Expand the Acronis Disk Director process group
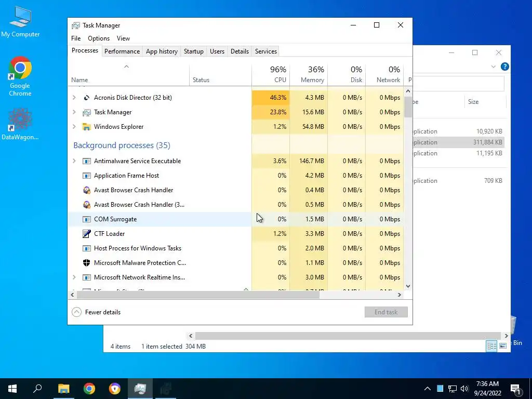The image size is (532, 399). [x=74, y=98]
